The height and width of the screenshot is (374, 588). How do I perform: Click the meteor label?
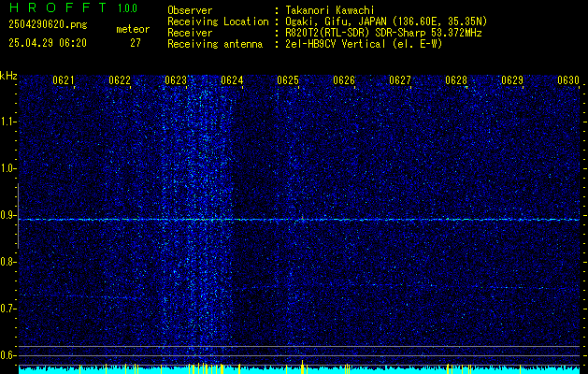[x=133, y=29]
